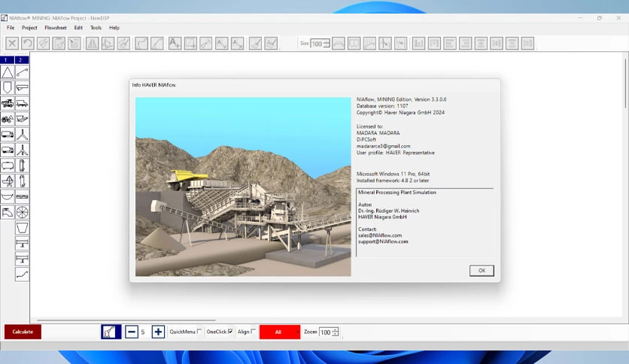Switch to palette tab 2
The width and height of the screenshot is (629, 364).
tap(22, 59)
